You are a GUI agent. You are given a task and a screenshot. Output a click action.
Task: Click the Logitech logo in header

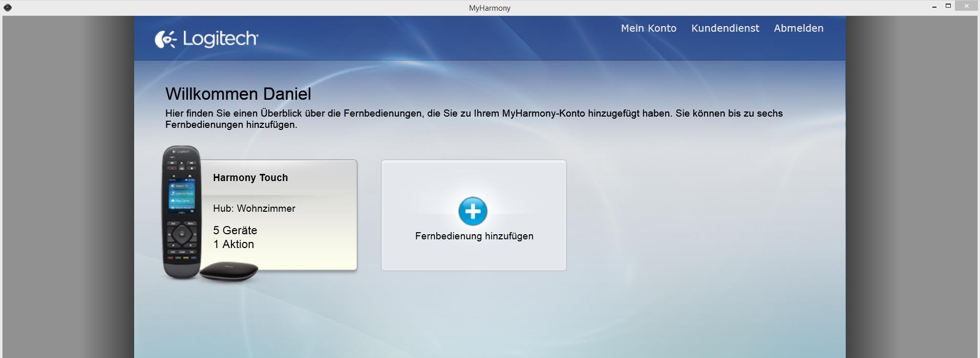pyautogui.click(x=206, y=39)
